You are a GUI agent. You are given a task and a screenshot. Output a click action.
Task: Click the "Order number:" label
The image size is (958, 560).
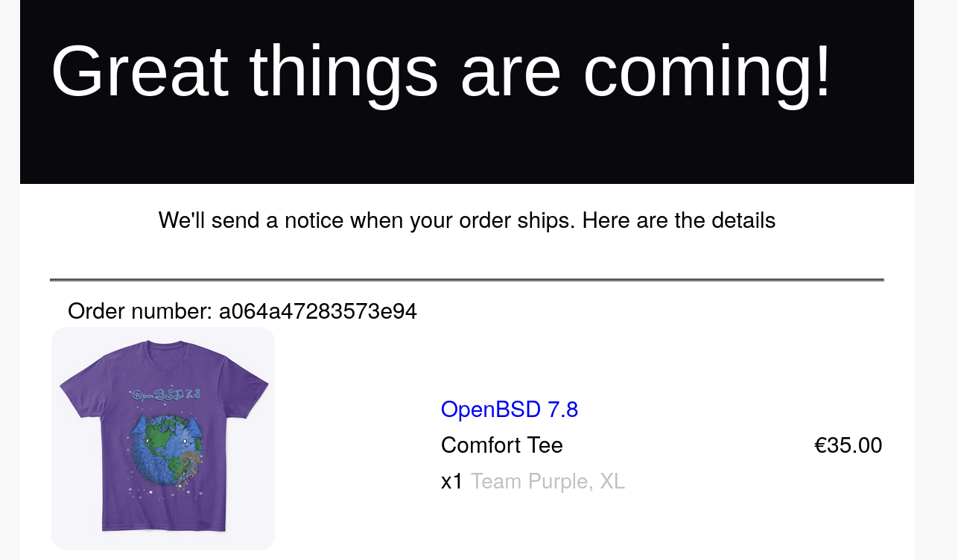pyautogui.click(x=139, y=311)
